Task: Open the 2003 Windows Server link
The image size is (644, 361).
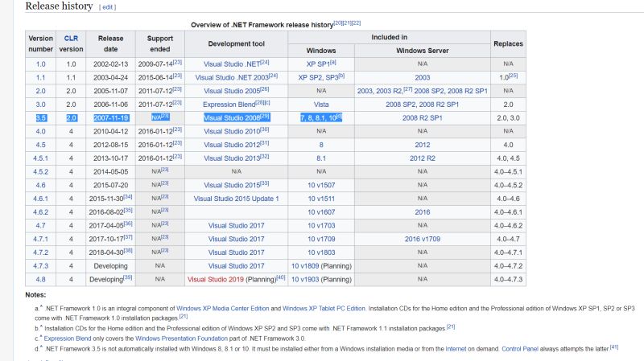Action: [422, 77]
